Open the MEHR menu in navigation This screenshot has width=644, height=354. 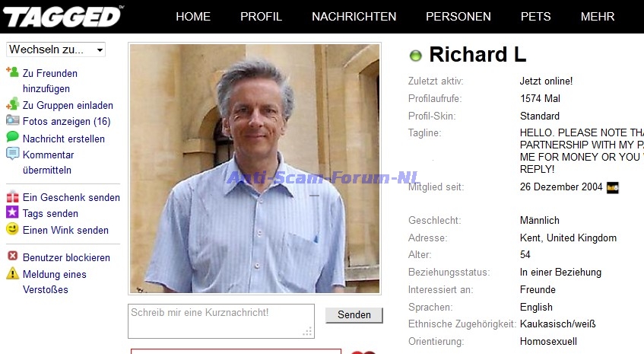point(597,17)
